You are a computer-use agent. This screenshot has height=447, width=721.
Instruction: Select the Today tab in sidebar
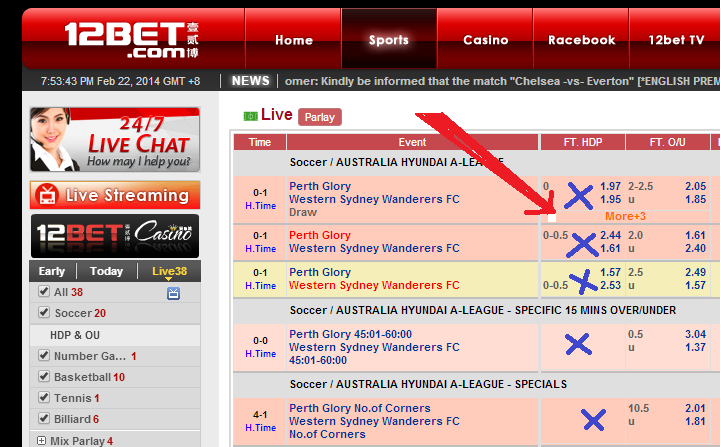pyautogui.click(x=107, y=271)
